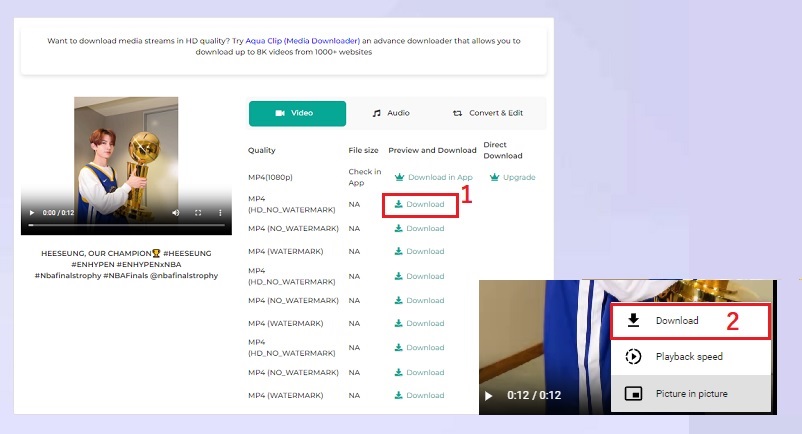Select Picture in picture in the context menu
Image resolution: width=802 pixels, height=434 pixels.
point(690,394)
